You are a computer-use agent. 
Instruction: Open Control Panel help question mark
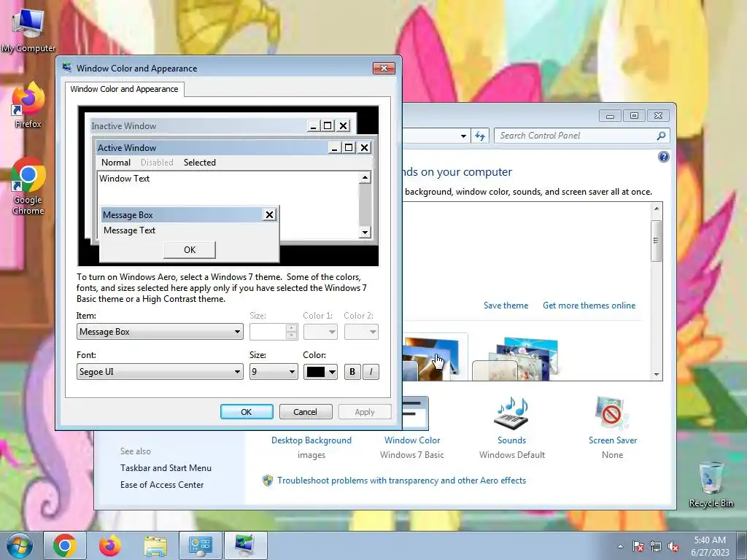pos(663,157)
